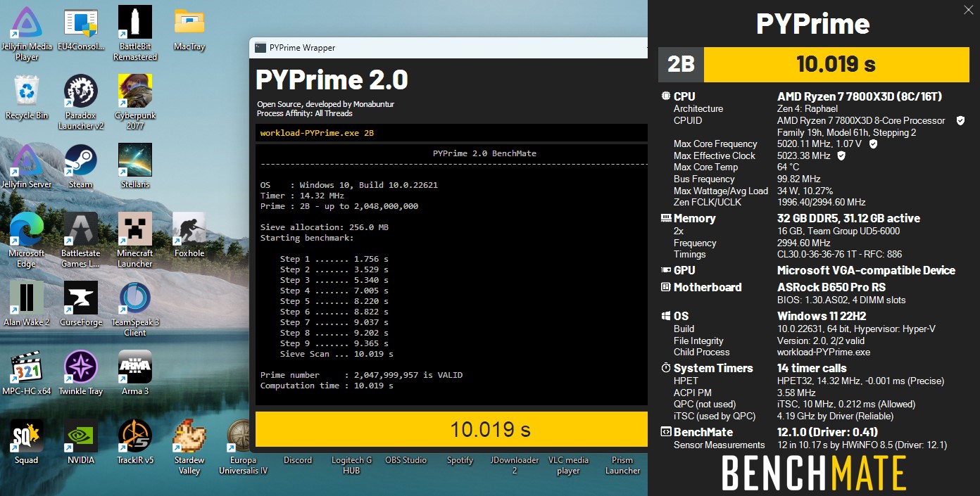Launch Battlestate Games Launcher
The height and width of the screenshot is (496, 980).
80,240
